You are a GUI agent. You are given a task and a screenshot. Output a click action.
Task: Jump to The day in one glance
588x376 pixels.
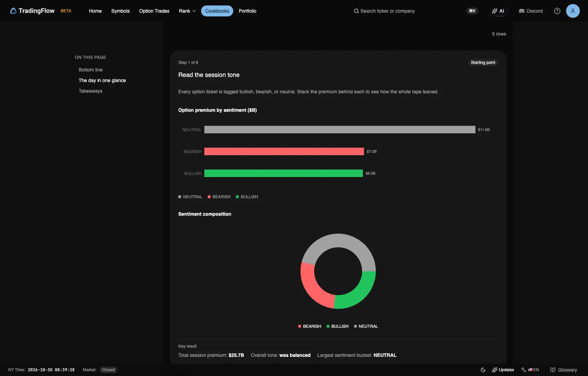tap(102, 80)
